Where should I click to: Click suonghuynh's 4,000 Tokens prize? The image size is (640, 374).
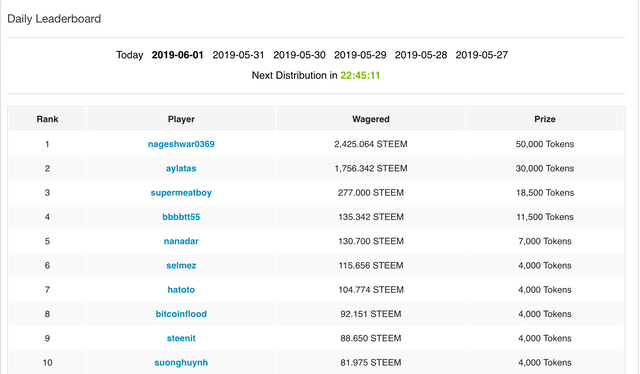(x=545, y=363)
